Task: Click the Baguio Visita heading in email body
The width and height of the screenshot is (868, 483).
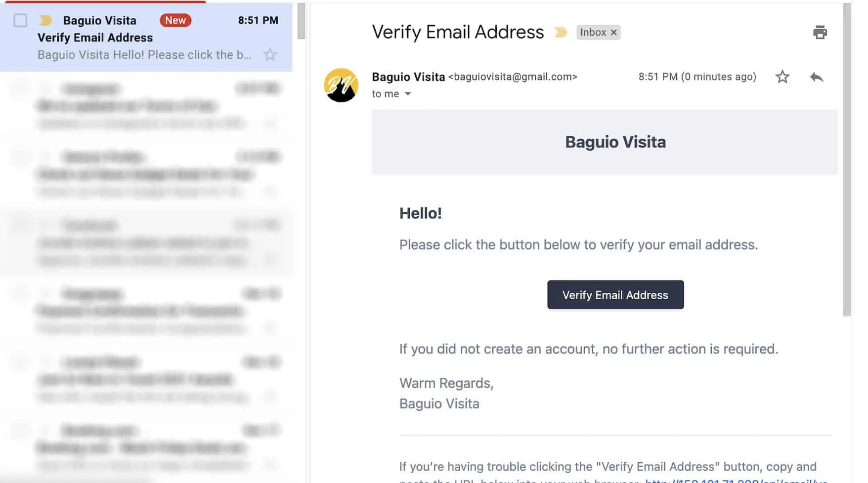Action: point(615,142)
